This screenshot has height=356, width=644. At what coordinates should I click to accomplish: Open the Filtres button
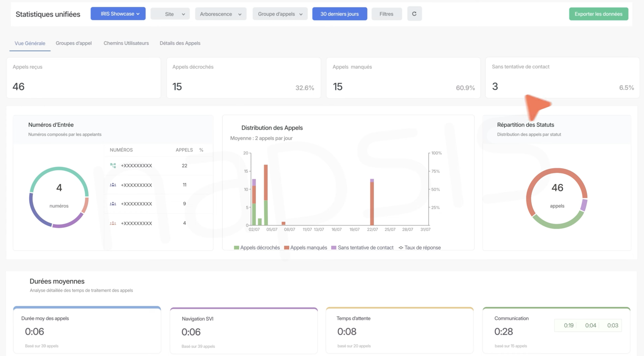(x=386, y=14)
